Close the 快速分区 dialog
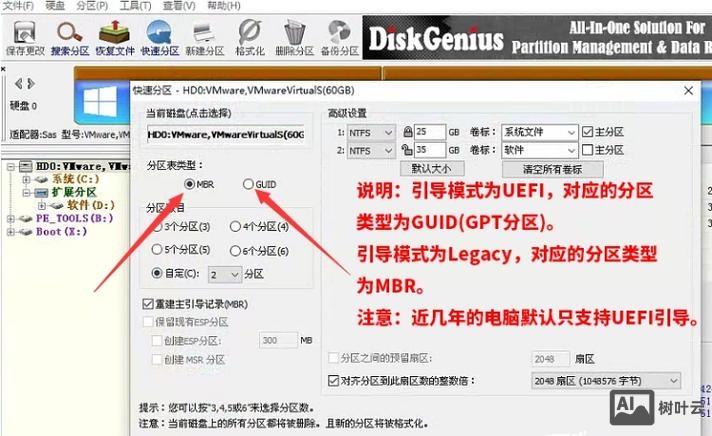712x436 pixels. tap(688, 90)
